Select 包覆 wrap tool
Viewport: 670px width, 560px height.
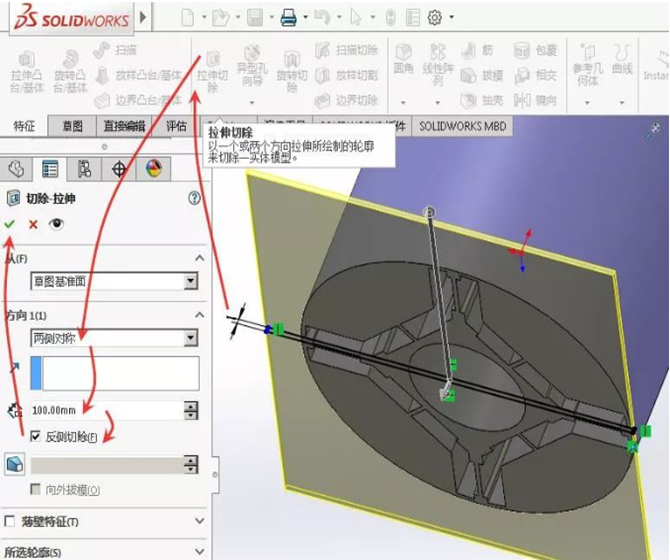535,50
